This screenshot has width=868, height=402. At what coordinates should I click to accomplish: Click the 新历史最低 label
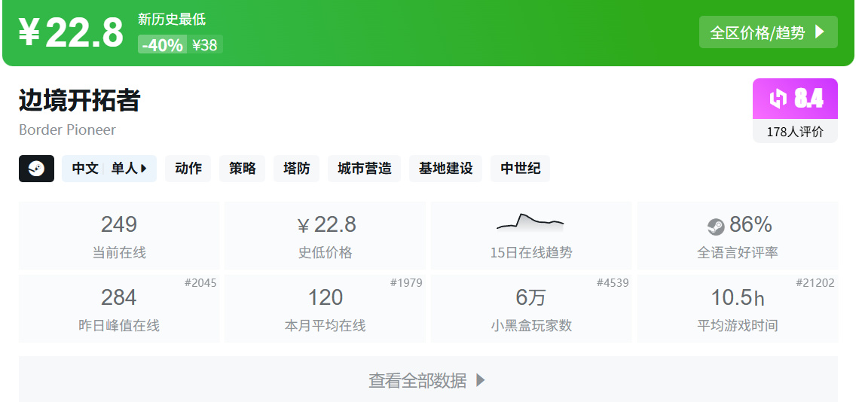172,20
